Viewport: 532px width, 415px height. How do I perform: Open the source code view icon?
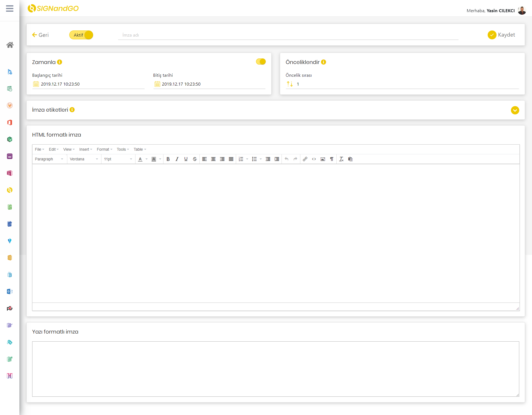coord(314,159)
